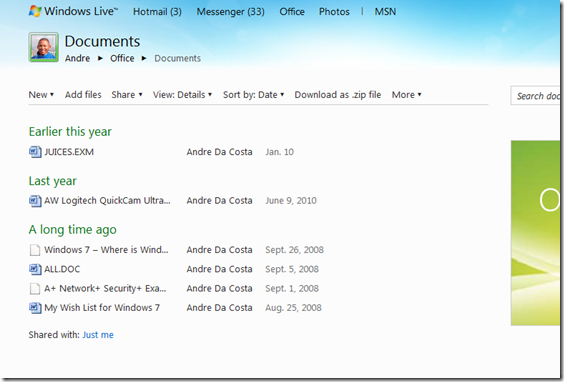Open Photos in the top bar
The height and width of the screenshot is (382, 564).
tap(334, 12)
